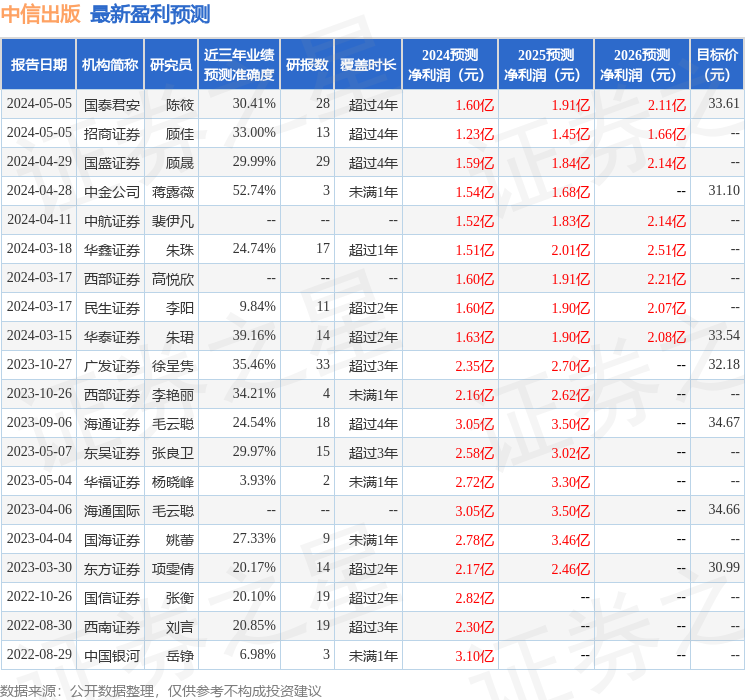Click the 最新盈利预测 heading
This screenshot has height=700, width=745.
[x=150, y=14]
